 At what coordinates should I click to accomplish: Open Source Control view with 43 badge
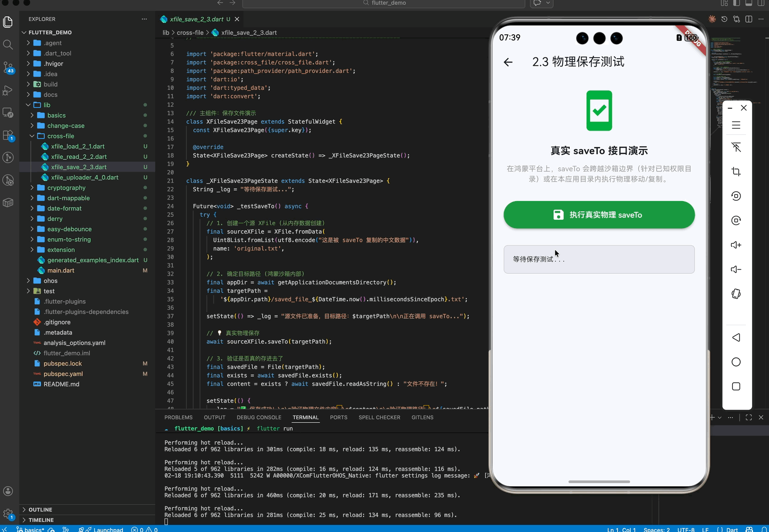(8, 68)
